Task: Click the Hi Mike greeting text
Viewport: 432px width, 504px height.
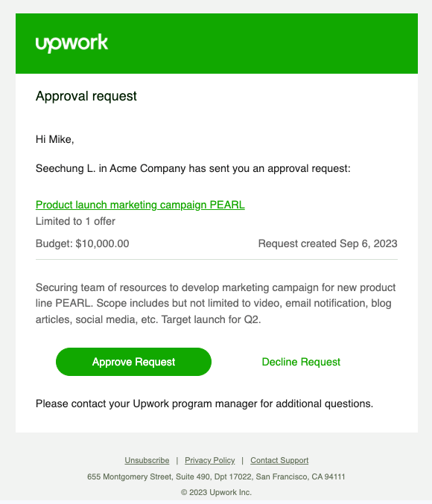Action: click(x=54, y=139)
